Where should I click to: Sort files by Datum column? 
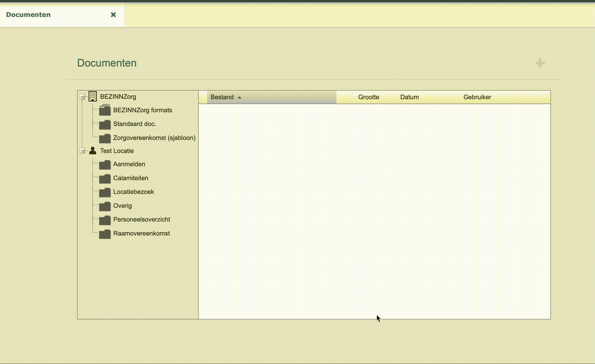click(409, 97)
